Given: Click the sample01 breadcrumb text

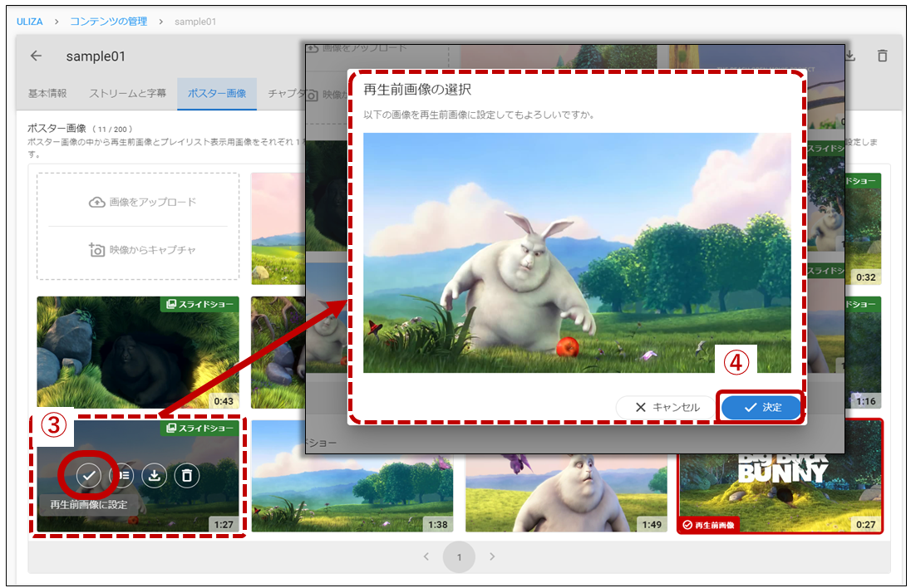Looking at the screenshot, I should (195, 22).
